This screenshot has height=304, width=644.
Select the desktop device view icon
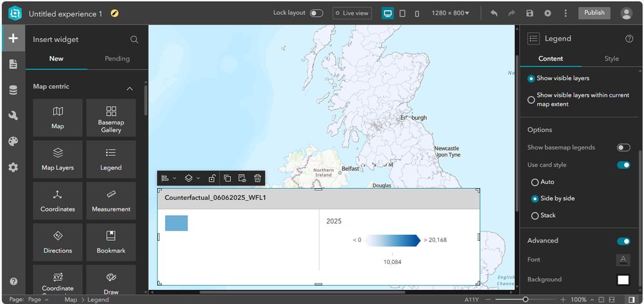pos(387,13)
